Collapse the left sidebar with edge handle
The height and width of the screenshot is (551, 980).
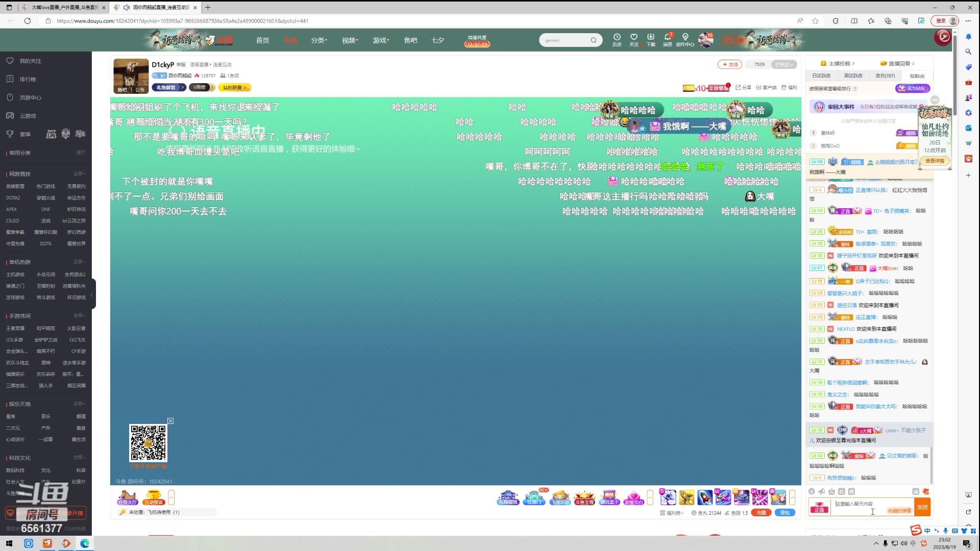point(92,294)
